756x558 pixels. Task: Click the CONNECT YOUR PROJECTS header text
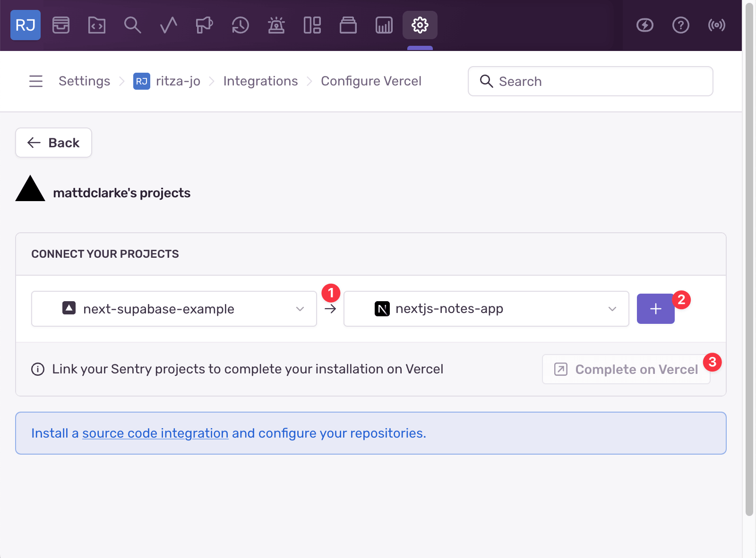(105, 254)
